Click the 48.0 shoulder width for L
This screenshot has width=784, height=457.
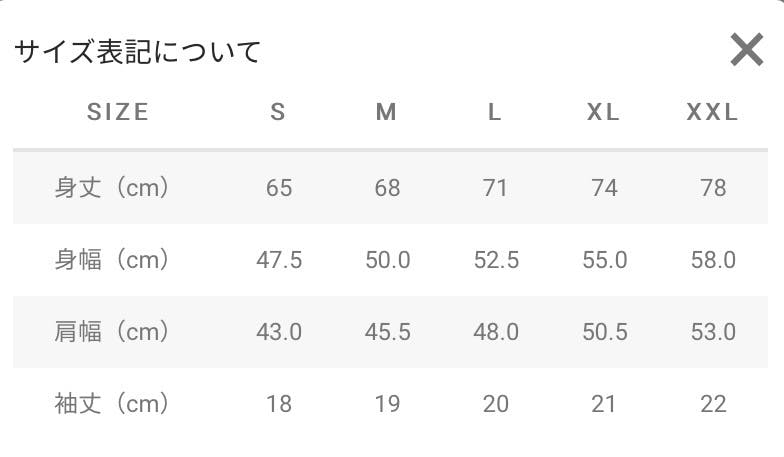[496, 332]
